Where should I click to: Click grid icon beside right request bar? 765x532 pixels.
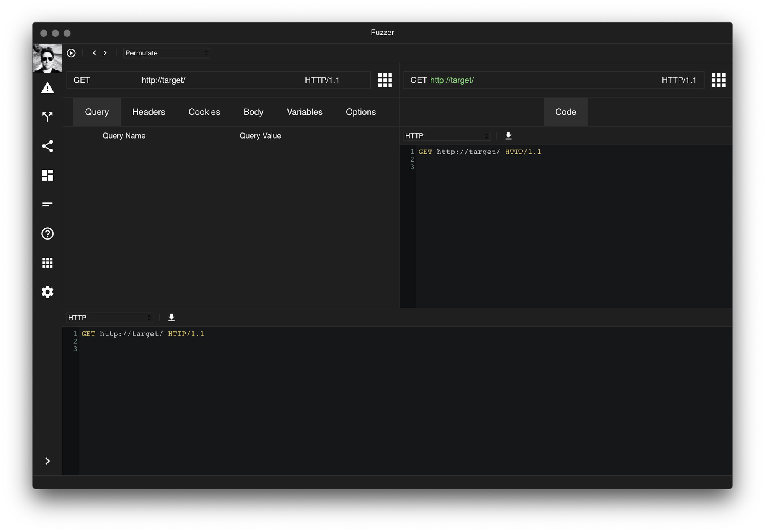tap(718, 80)
